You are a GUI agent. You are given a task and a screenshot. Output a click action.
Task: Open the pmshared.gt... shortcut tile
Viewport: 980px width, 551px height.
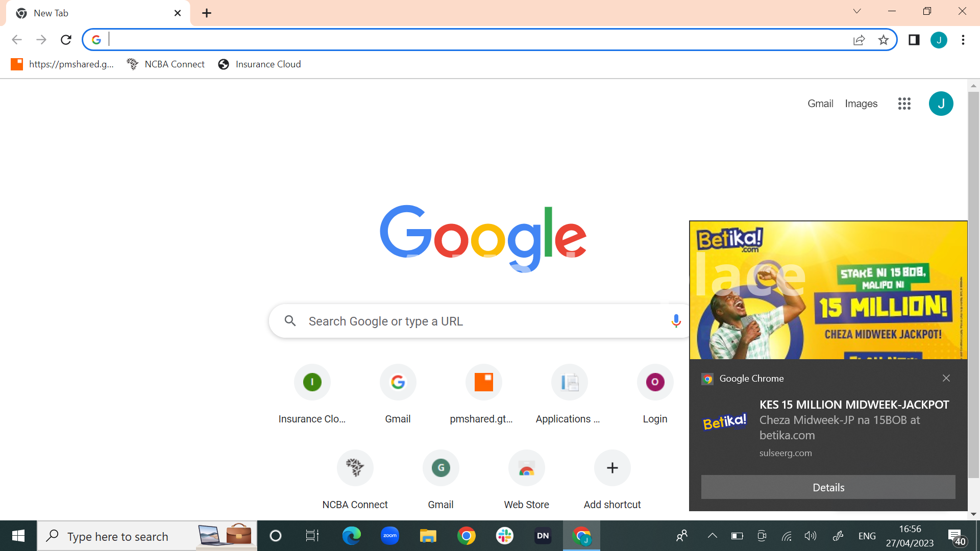pyautogui.click(x=483, y=394)
